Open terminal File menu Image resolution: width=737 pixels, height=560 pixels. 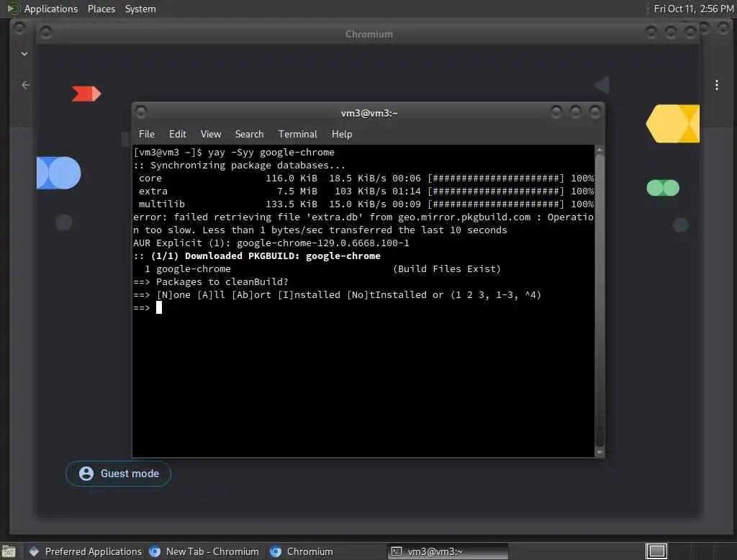146,134
